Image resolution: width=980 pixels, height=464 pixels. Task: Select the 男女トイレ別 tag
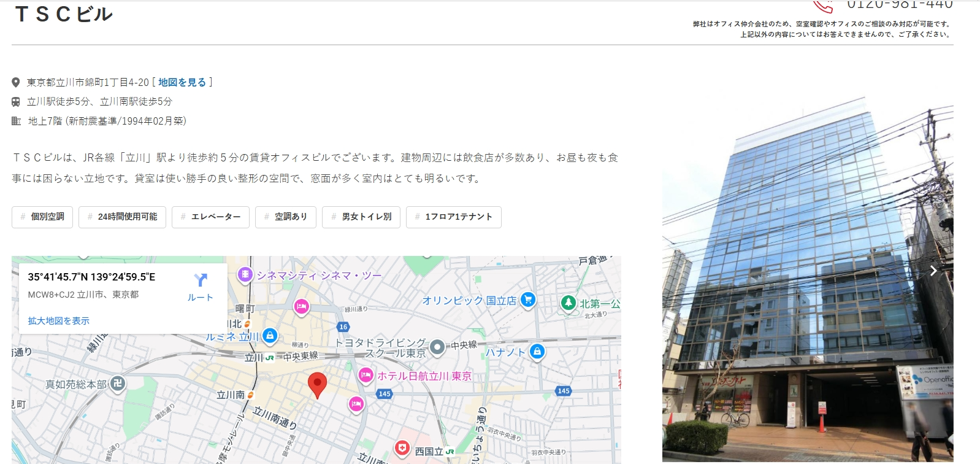point(361,217)
